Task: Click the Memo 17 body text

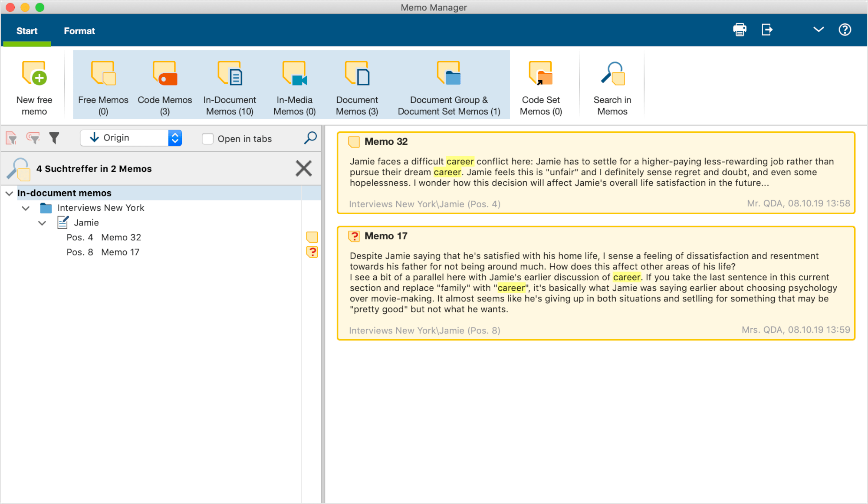Action: point(593,282)
